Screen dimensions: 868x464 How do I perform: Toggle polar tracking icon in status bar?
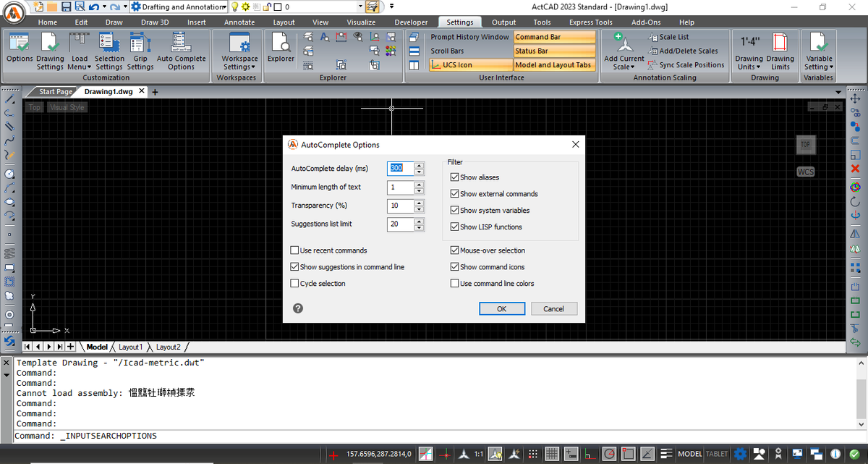tap(609, 454)
